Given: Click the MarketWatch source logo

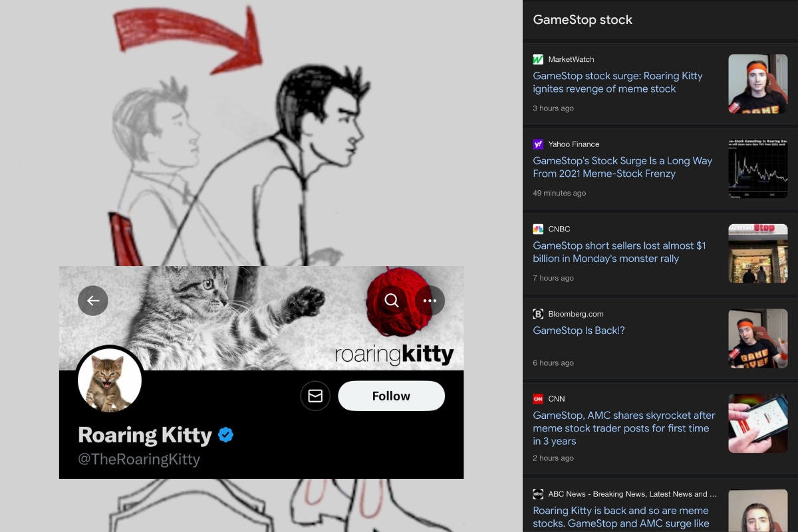Looking at the screenshot, I should (537, 59).
